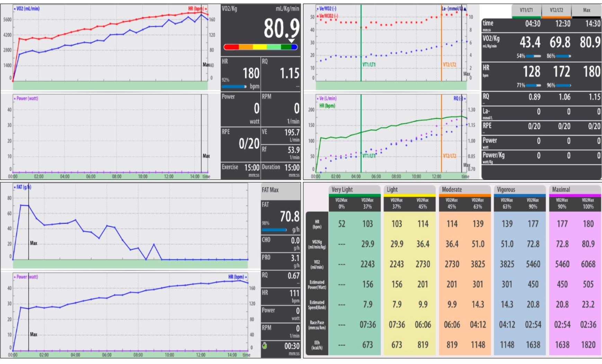Click the green timer icon beside 00:30
602x364 pixels.
point(265,345)
